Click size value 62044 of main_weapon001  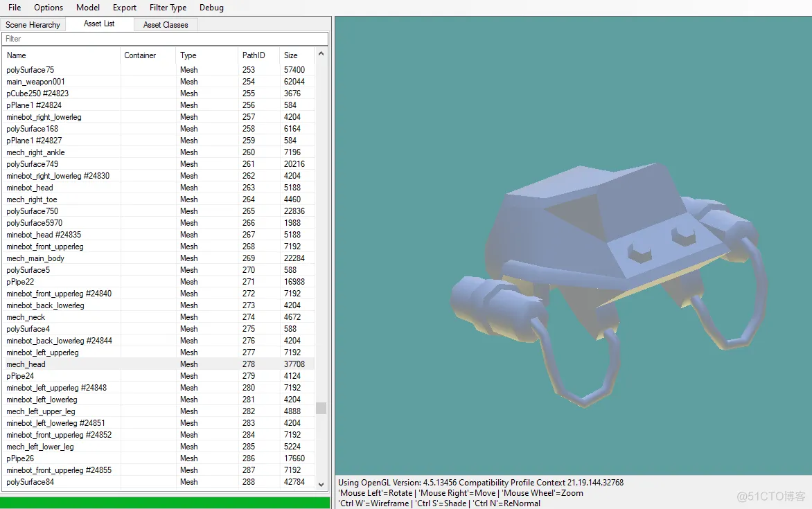(x=294, y=82)
